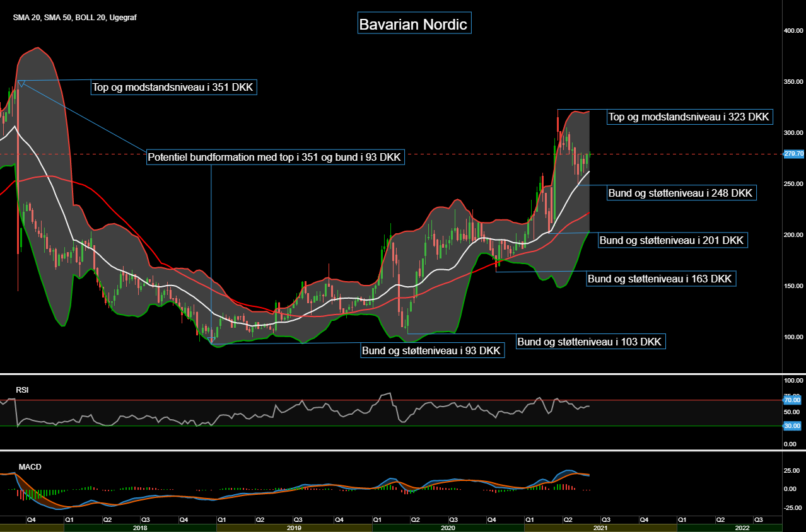Click the triangle marker at the 351 top
806x532 pixels.
21,83
